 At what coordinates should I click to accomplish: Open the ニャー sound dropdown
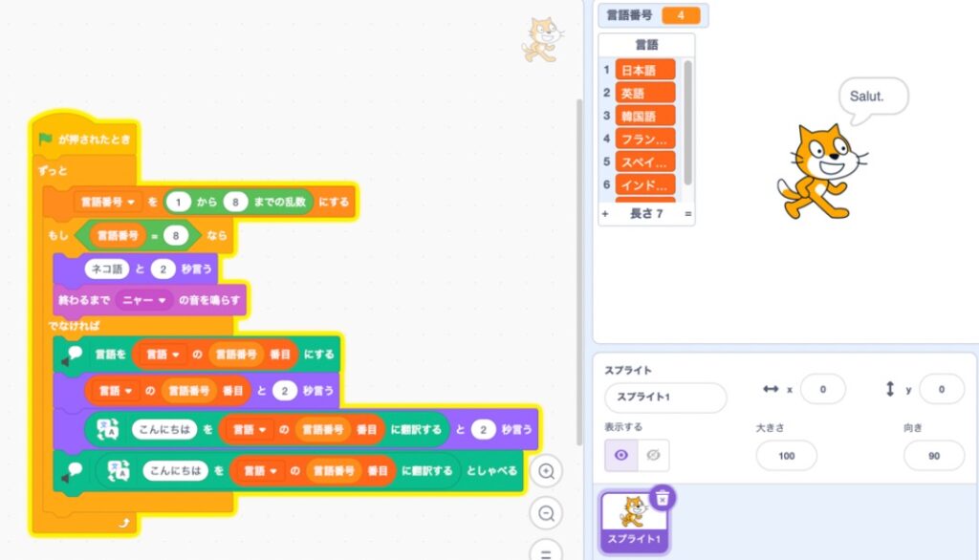pyautogui.click(x=144, y=300)
